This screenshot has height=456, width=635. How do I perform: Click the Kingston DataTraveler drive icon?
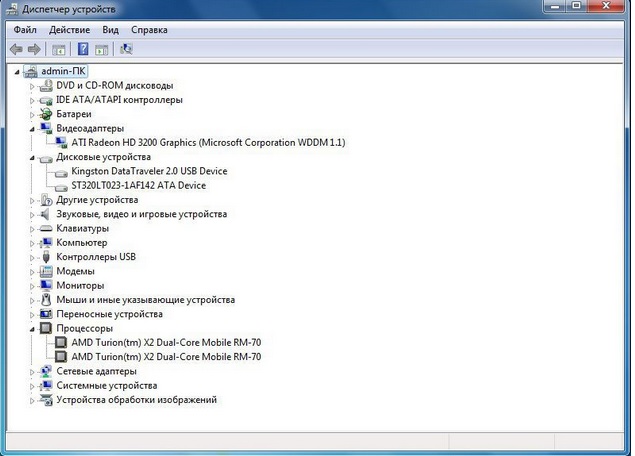click(61, 171)
